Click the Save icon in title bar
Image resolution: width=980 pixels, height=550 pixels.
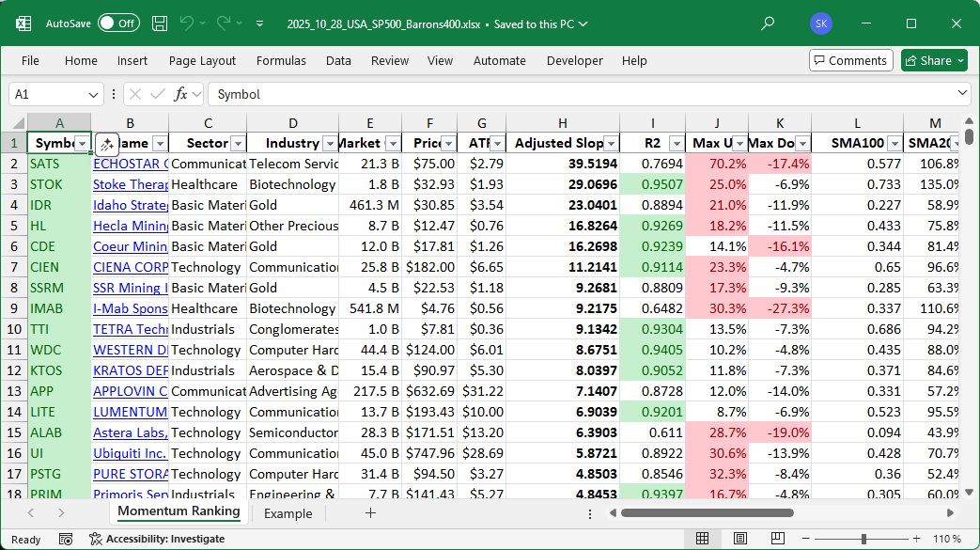tap(160, 24)
